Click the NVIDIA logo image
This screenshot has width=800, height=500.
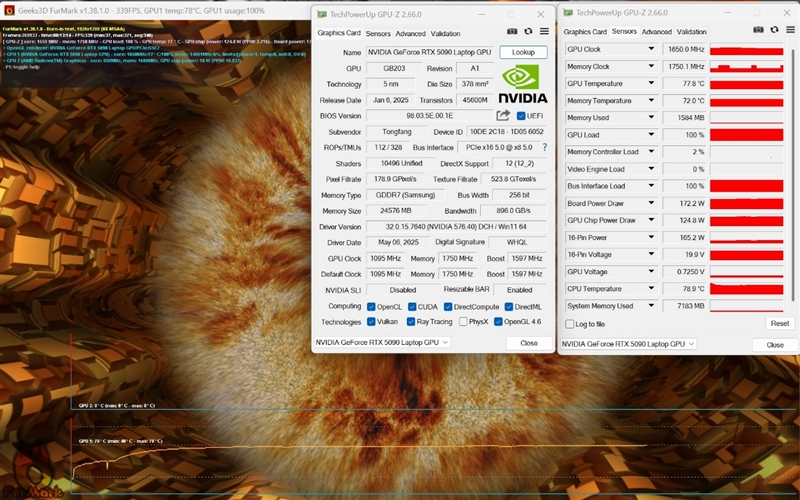click(x=523, y=84)
